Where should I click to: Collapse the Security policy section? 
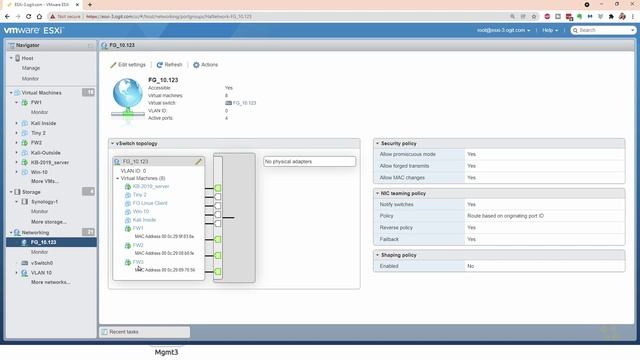pos(378,144)
